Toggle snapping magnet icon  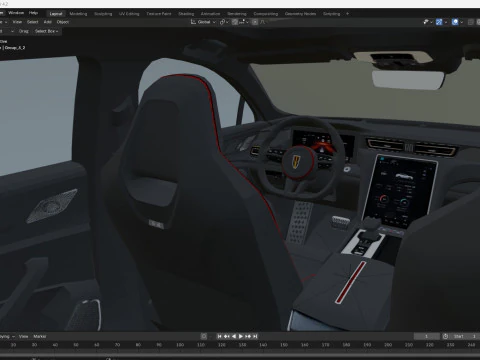point(235,22)
